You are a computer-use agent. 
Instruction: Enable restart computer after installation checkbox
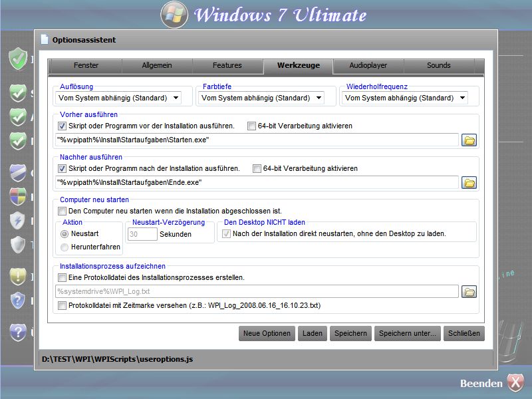pyautogui.click(x=63, y=211)
